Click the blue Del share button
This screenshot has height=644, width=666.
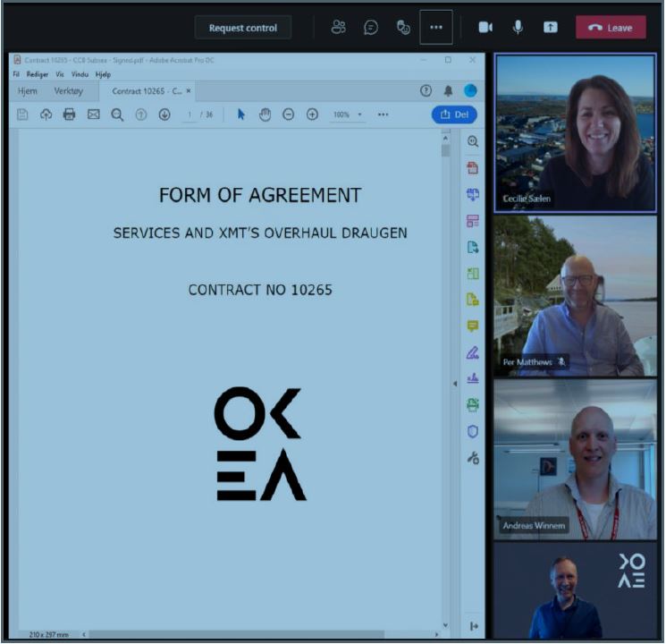click(x=454, y=114)
